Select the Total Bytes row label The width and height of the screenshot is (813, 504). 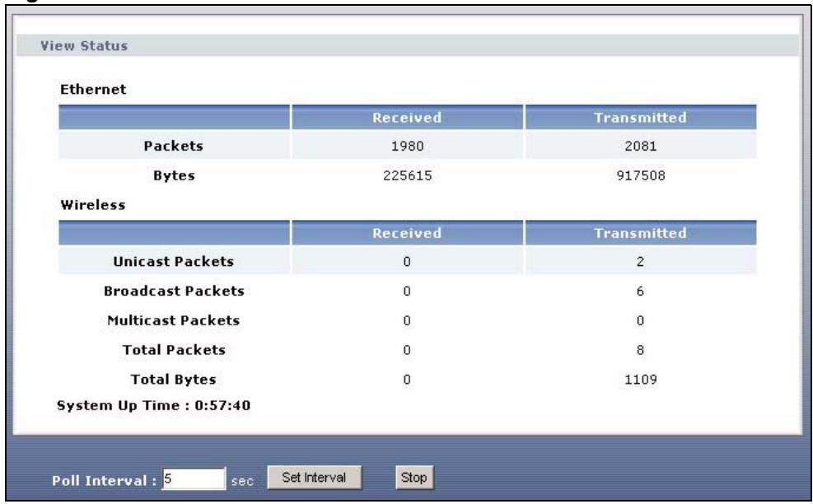tap(174, 380)
